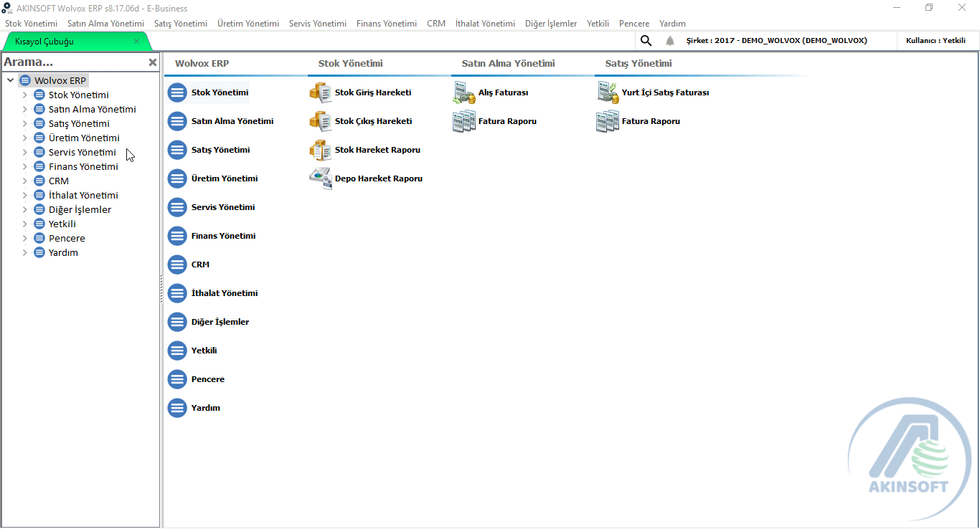Click Stok Yönetimi column header

[351, 64]
